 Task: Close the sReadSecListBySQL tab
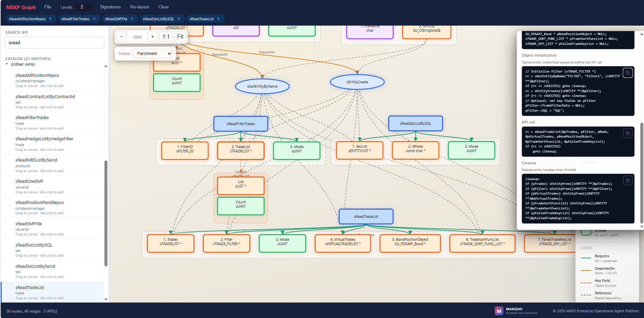[179, 19]
